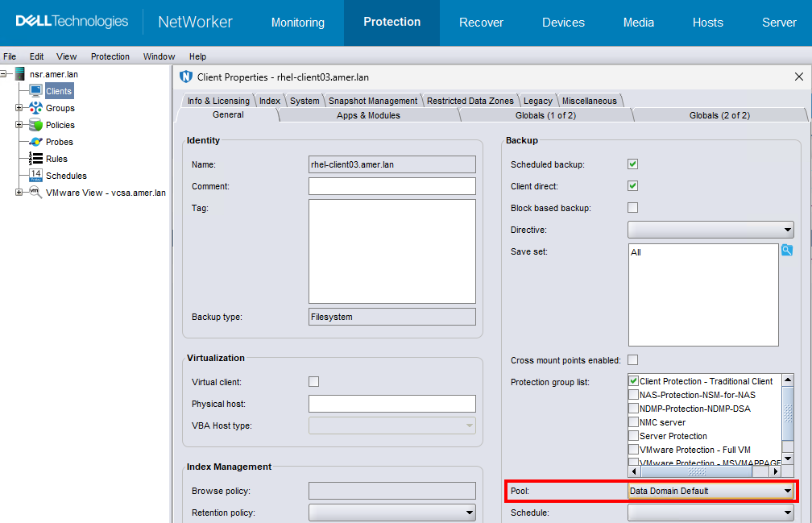
Task: Check VMware Protection - Full VM group
Action: pyautogui.click(x=633, y=450)
